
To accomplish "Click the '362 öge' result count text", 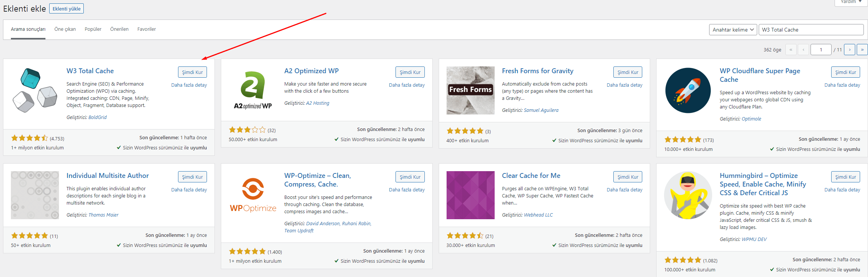I will point(772,50).
